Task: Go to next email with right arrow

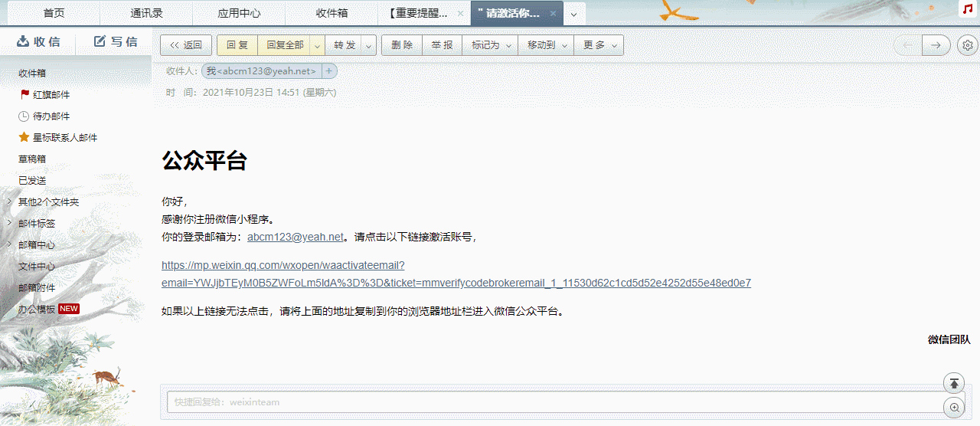Action: pyautogui.click(x=936, y=45)
